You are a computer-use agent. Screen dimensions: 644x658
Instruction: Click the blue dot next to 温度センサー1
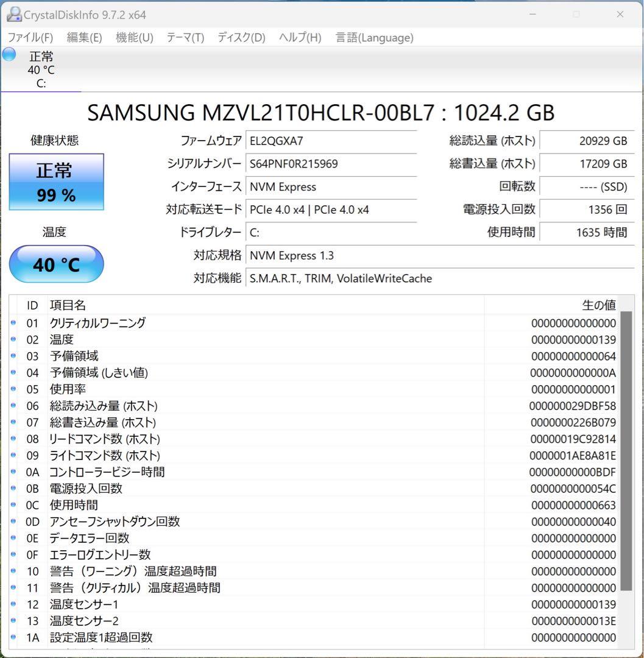(x=13, y=604)
